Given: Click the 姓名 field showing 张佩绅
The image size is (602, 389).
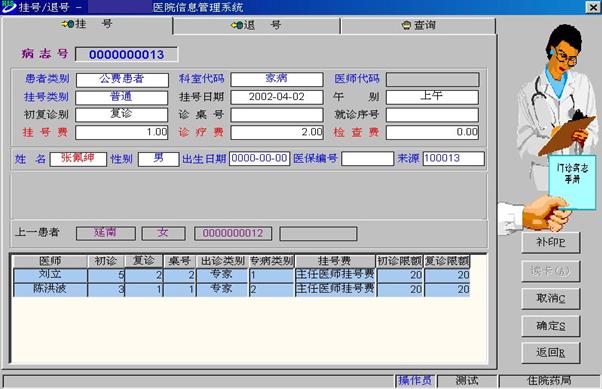Looking at the screenshot, I should pyautogui.click(x=78, y=159).
